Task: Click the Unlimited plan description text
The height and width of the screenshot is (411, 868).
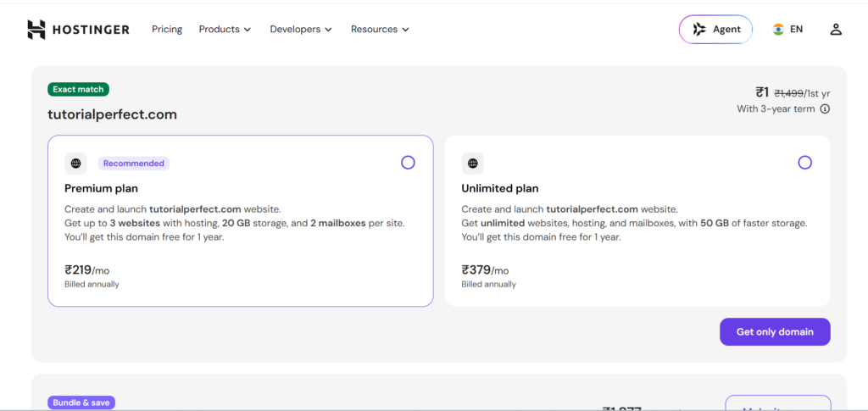Action: [x=634, y=224]
